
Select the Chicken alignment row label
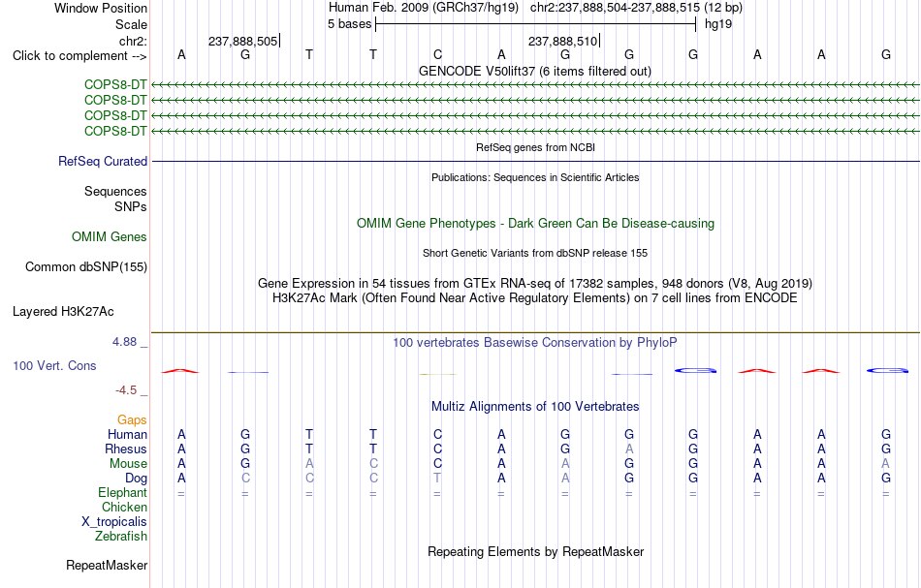coord(124,507)
